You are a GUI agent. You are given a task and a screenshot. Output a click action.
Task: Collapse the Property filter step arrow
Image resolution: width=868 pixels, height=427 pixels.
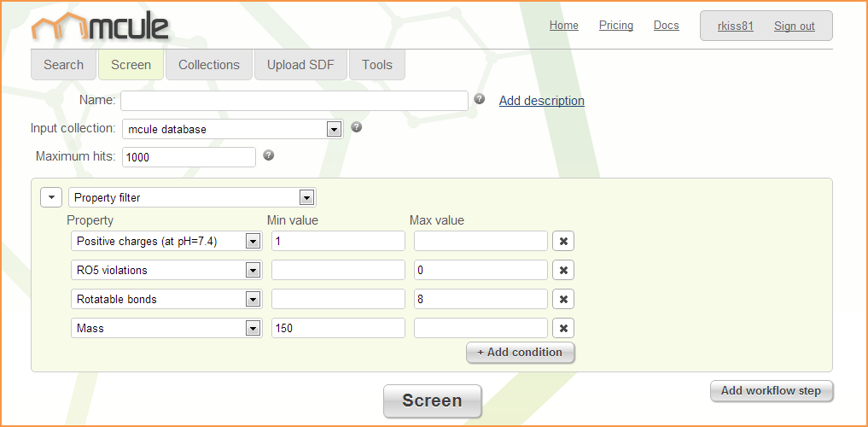(52, 197)
